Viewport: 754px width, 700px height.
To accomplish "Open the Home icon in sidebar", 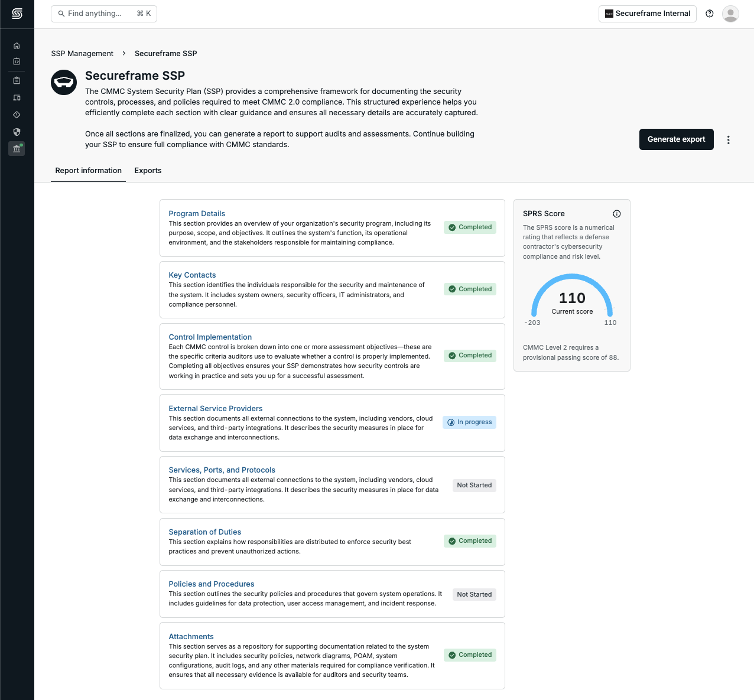I will point(17,45).
